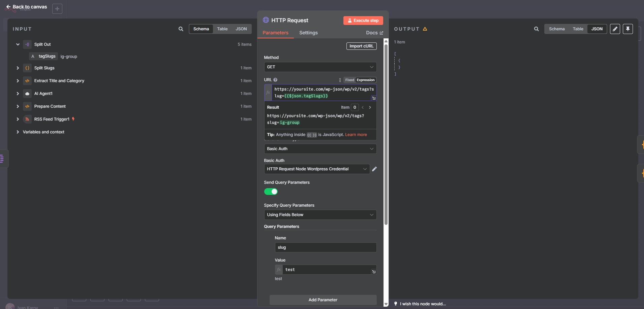Expand the AI Agent1 node
644x309 pixels.
18,94
